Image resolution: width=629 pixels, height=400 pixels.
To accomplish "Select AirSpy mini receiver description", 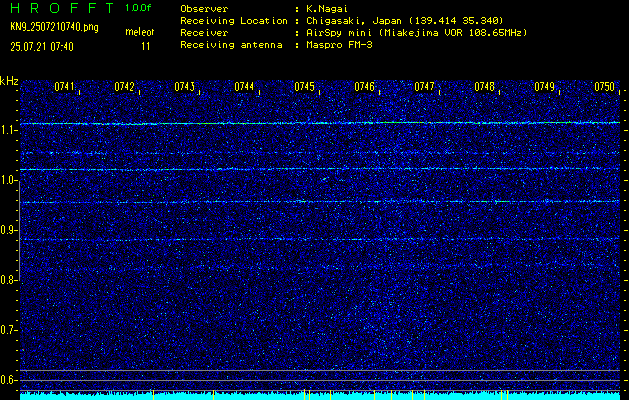I will 417,32.
